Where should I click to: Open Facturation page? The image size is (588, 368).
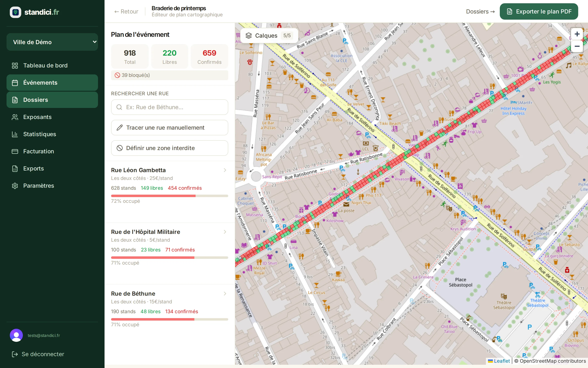(x=52, y=151)
